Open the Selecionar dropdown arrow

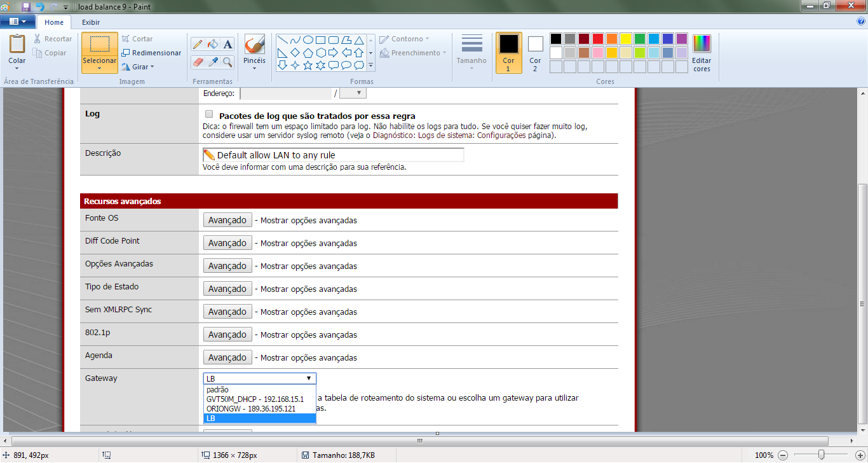pyautogui.click(x=100, y=69)
